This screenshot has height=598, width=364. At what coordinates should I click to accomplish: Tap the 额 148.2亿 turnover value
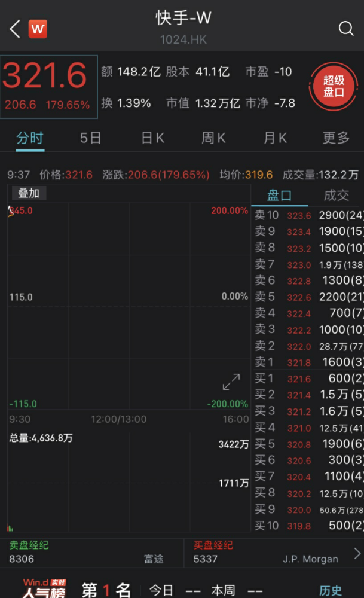click(x=131, y=72)
